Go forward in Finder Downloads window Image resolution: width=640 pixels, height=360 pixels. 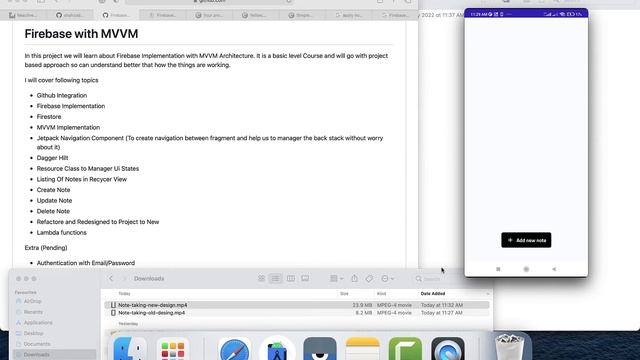tap(124, 279)
